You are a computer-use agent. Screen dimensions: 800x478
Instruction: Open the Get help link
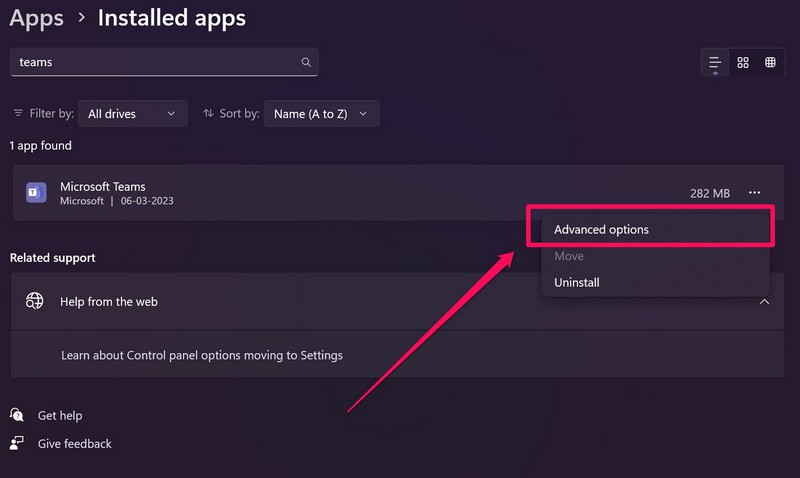point(60,415)
